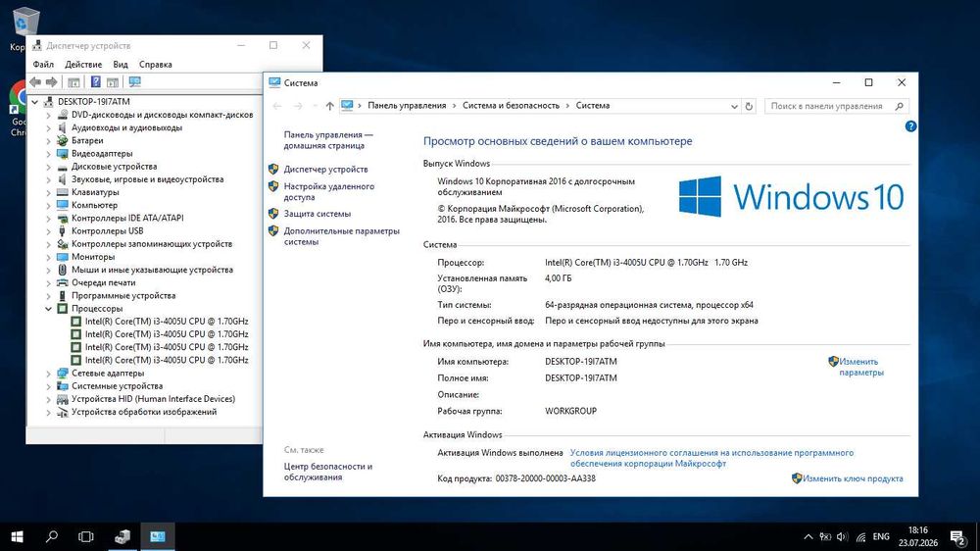This screenshot has height=551, width=980.
Task: Expand DVD-дисководы и дисководы компакт-дисков
Action: (x=48, y=115)
